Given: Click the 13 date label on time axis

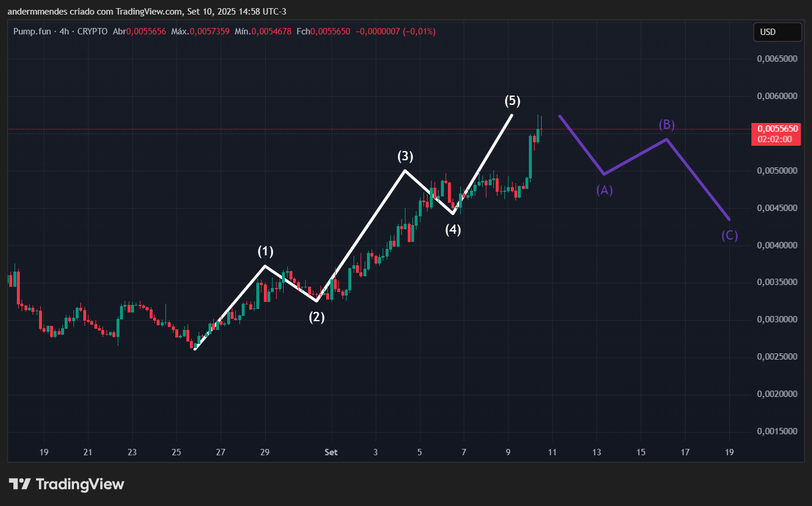Looking at the screenshot, I should [596, 452].
